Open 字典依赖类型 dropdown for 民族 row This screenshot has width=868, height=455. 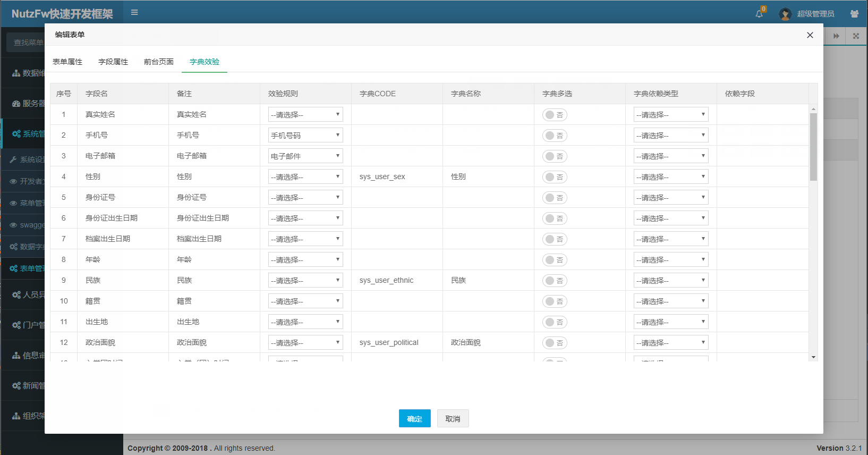click(671, 280)
